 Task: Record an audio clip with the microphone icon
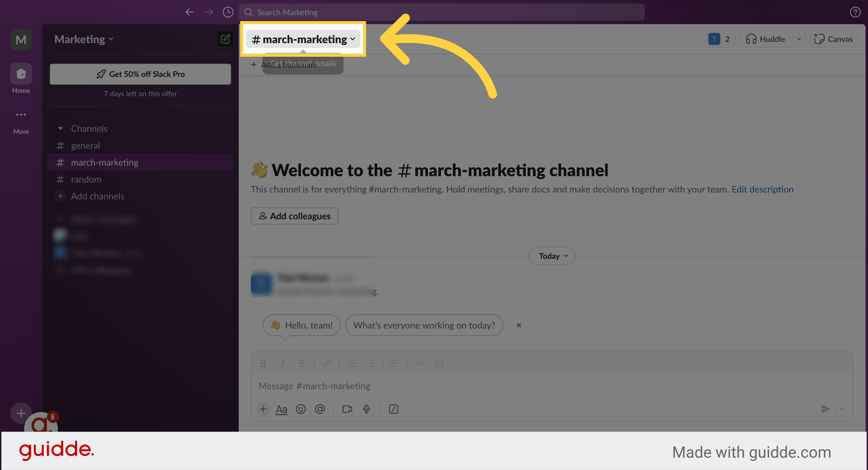366,409
